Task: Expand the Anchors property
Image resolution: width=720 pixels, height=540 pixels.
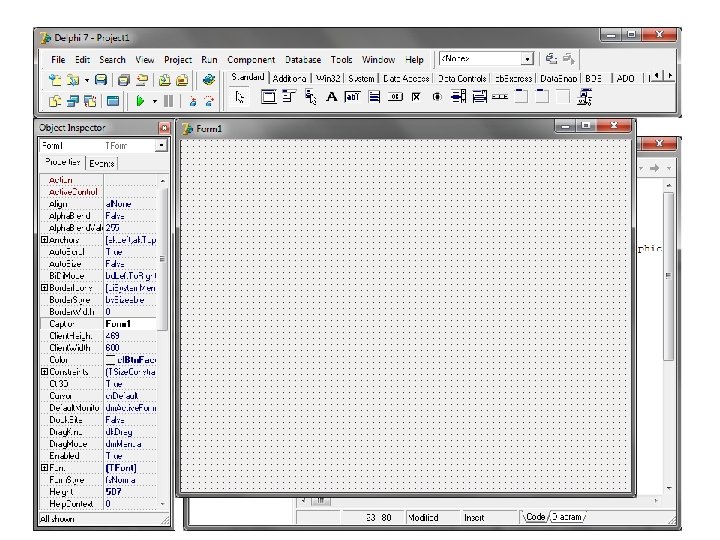Action: pos(45,240)
